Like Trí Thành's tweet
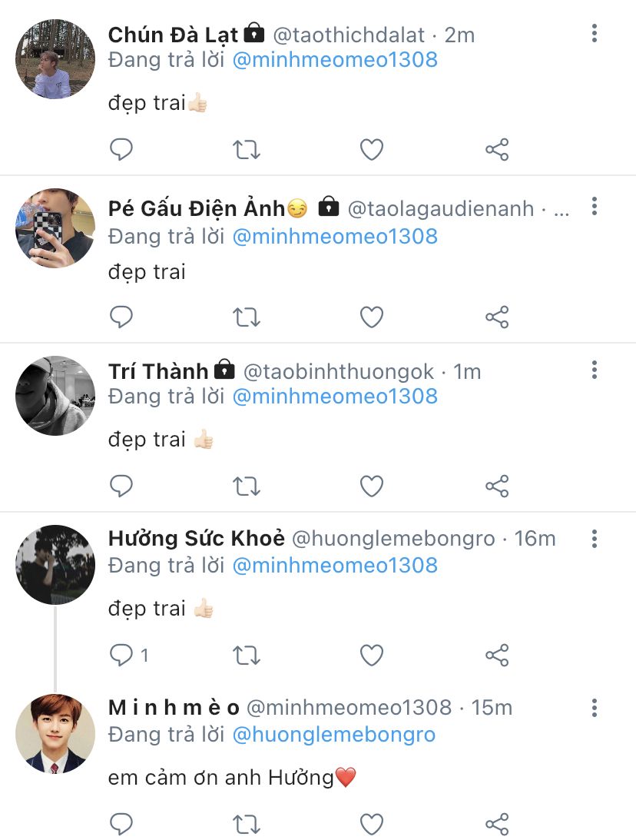The image size is (636, 840). pos(372,486)
